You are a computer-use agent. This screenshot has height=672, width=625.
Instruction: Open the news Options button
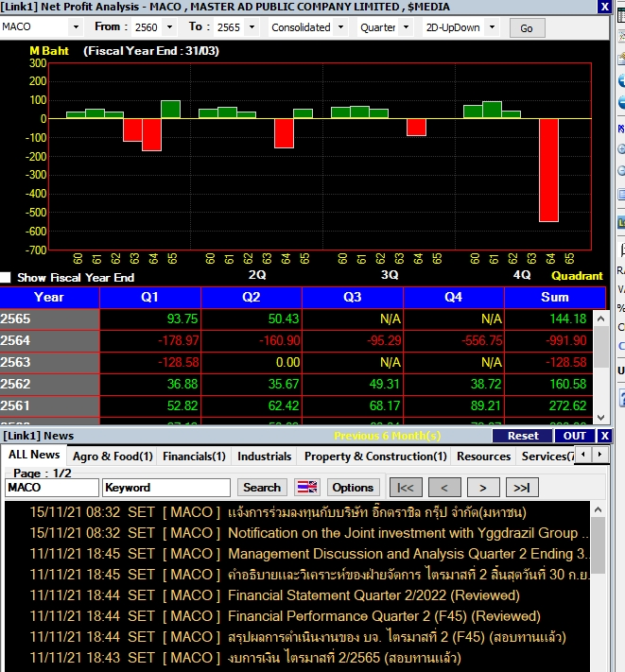coord(354,488)
